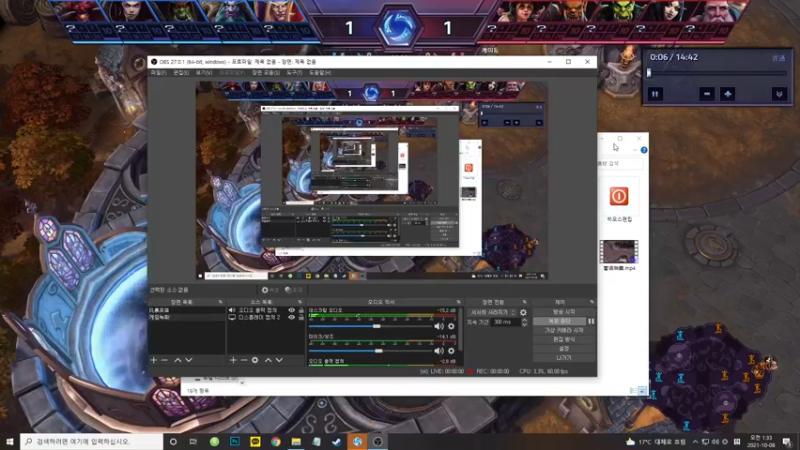Open the Help menu in OBS
Screen dimensions: 800x450
pyautogui.click(x=320, y=73)
